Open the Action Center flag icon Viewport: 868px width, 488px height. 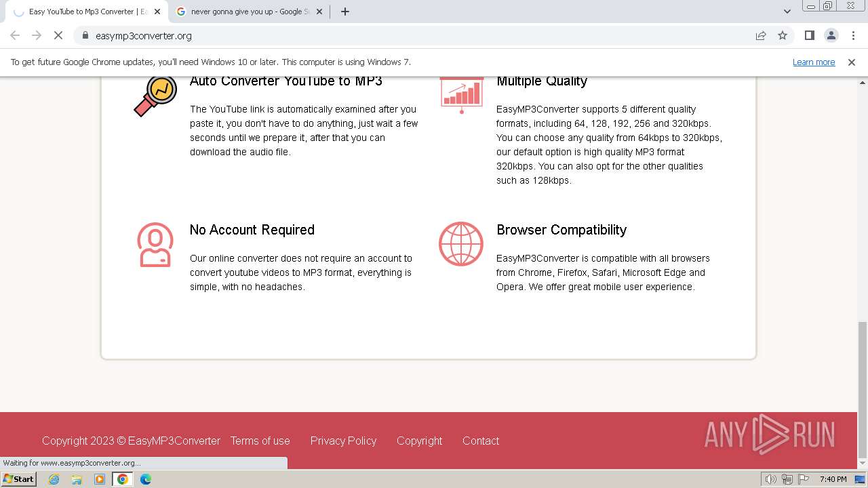coord(803,479)
